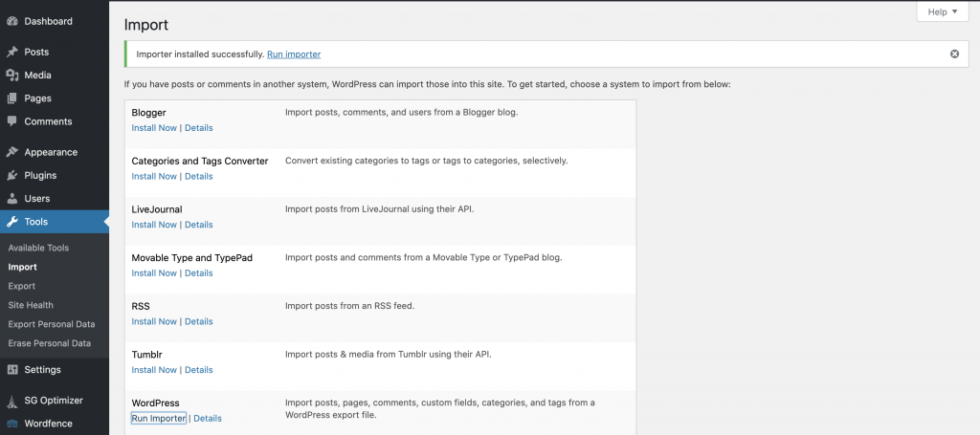The image size is (980, 435).
Task: Open Available Tools submenu item
Action: (38, 248)
